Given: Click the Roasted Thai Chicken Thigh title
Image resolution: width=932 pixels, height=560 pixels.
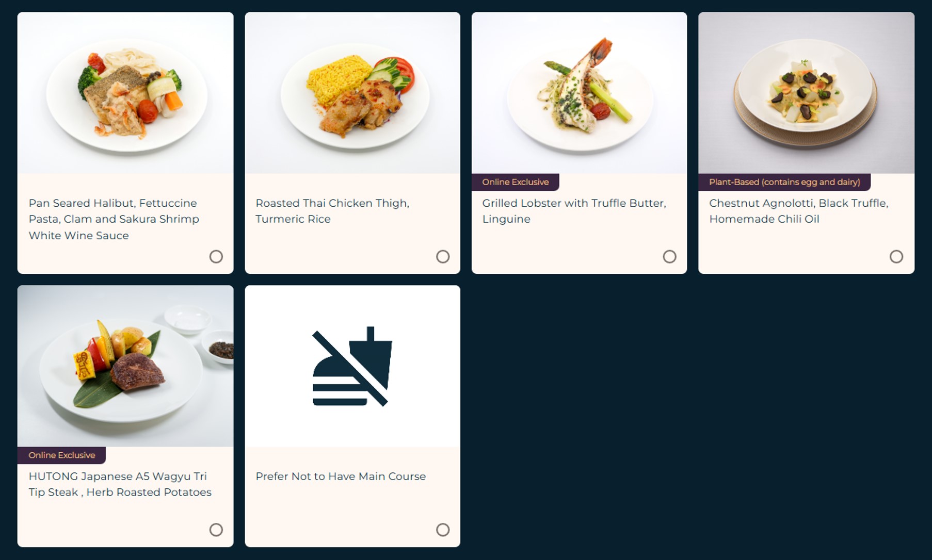Looking at the screenshot, I should click(x=332, y=211).
